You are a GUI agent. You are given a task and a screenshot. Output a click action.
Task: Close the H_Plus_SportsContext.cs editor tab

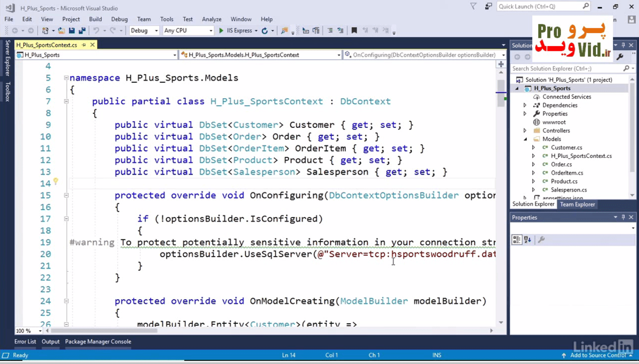[x=92, y=45]
